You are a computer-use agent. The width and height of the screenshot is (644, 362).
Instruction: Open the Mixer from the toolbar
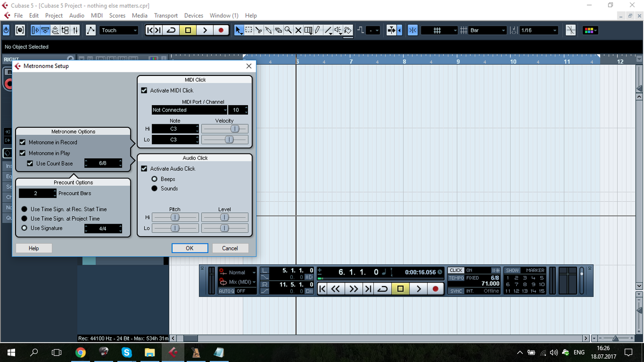75,30
